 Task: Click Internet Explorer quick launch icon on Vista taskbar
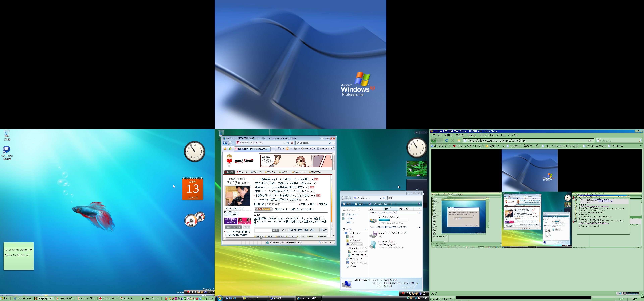pyautogui.click(x=235, y=298)
